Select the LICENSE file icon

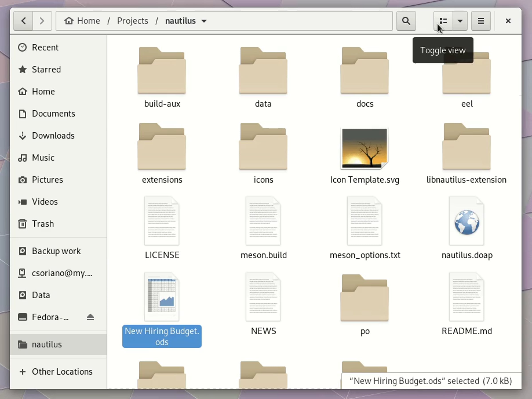coord(162,221)
